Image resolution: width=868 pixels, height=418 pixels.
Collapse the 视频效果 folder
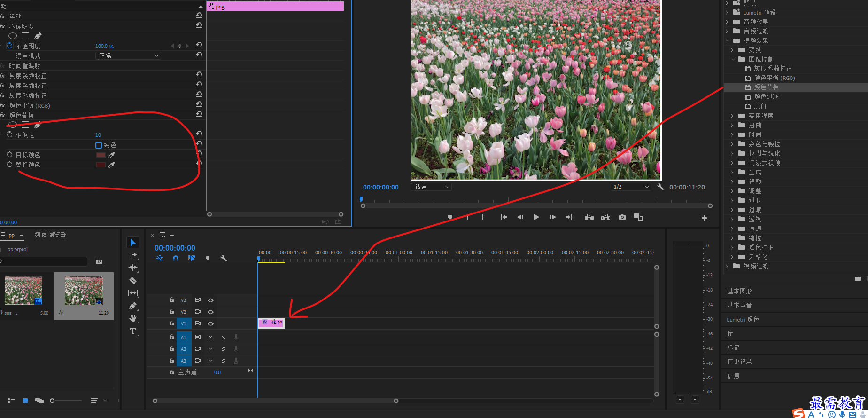[728, 40]
